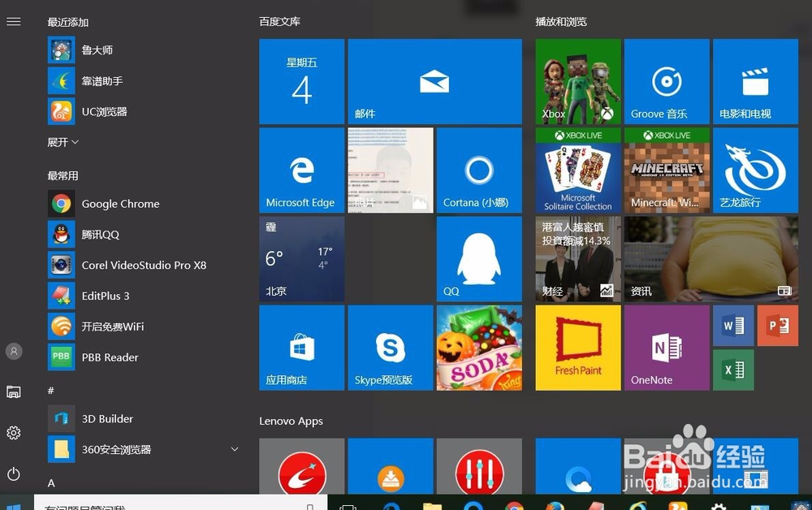This screenshot has width=812, height=510.
Task: Launch the QQ penguin tile
Action: [x=480, y=259]
